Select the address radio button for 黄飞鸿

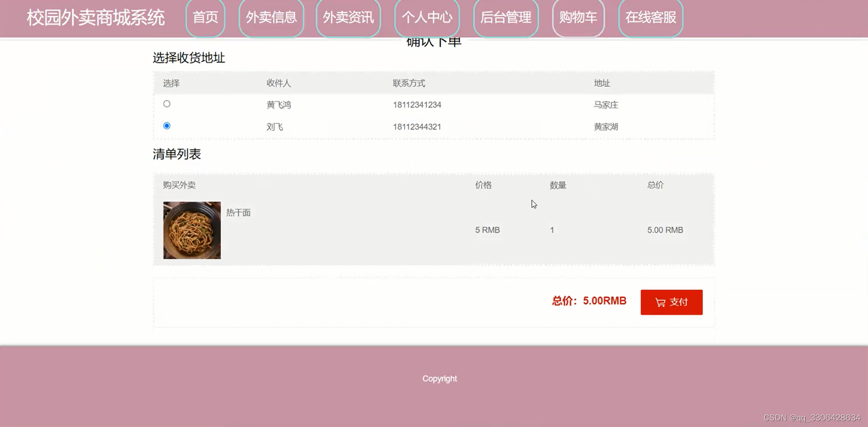[167, 104]
